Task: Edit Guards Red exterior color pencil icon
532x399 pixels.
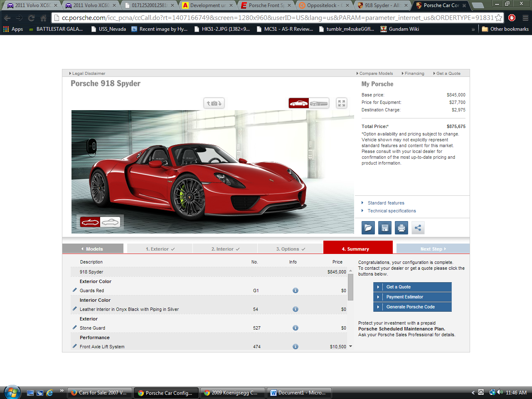Action: (x=75, y=290)
